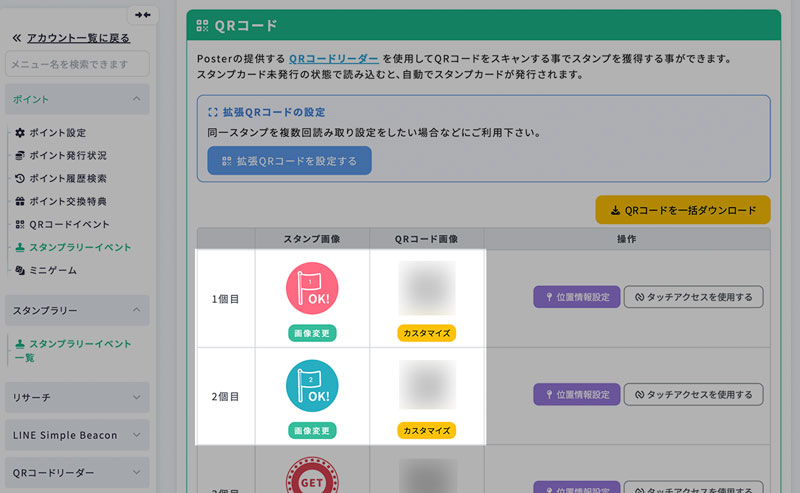
Task: Click the pink flag stamp image for 1個目
Action: 313,288
